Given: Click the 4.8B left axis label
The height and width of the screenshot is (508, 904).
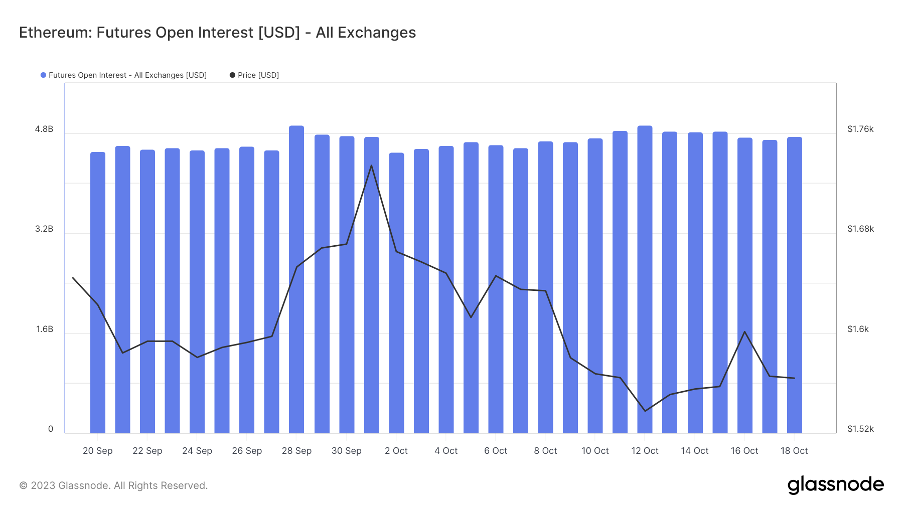Looking at the screenshot, I should [x=44, y=131].
